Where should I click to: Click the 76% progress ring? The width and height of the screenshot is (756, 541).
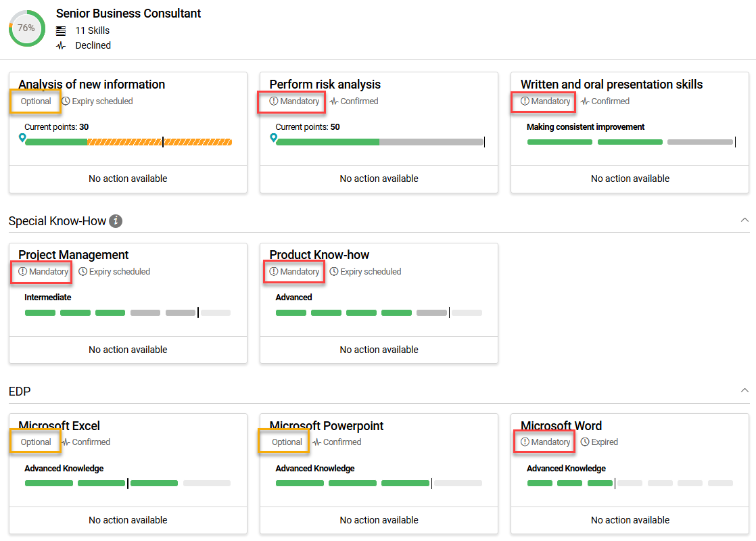(x=26, y=28)
